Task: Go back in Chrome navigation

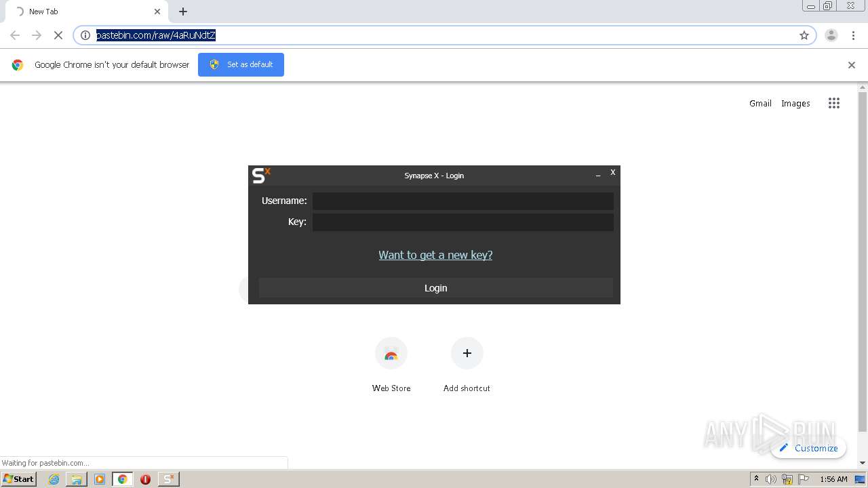Action: pyautogui.click(x=15, y=35)
